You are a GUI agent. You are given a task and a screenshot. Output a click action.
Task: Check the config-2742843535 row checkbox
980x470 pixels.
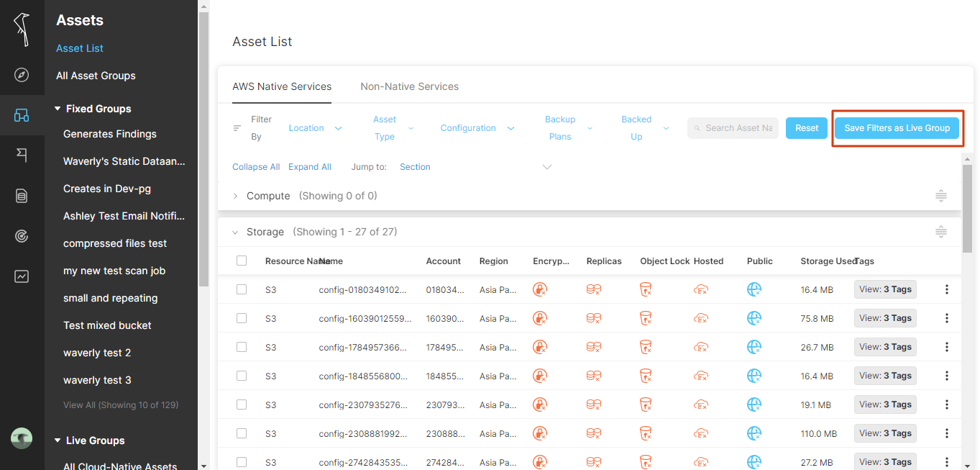coord(242,462)
